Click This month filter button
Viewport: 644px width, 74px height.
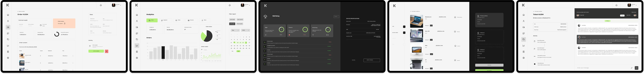(240, 24)
